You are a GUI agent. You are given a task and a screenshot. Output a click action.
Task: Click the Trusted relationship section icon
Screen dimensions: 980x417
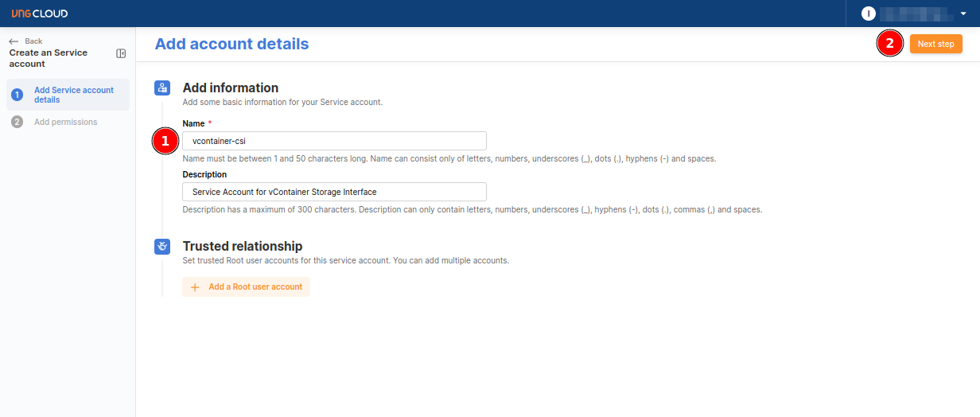(x=161, y=247)
